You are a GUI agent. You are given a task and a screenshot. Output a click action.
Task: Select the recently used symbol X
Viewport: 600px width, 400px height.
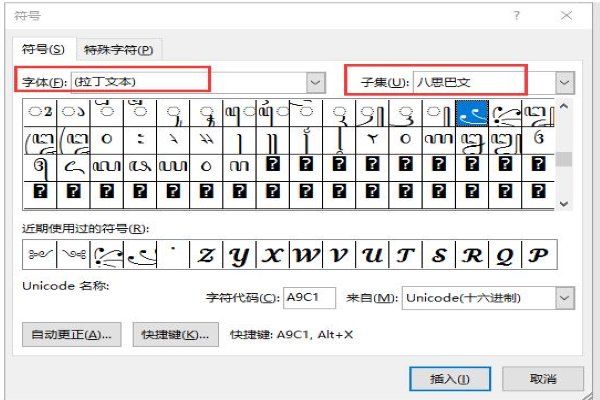coord(272,255)
